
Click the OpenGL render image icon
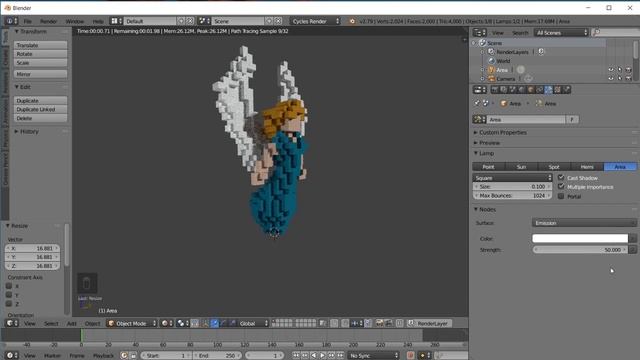tap(380, 323)
